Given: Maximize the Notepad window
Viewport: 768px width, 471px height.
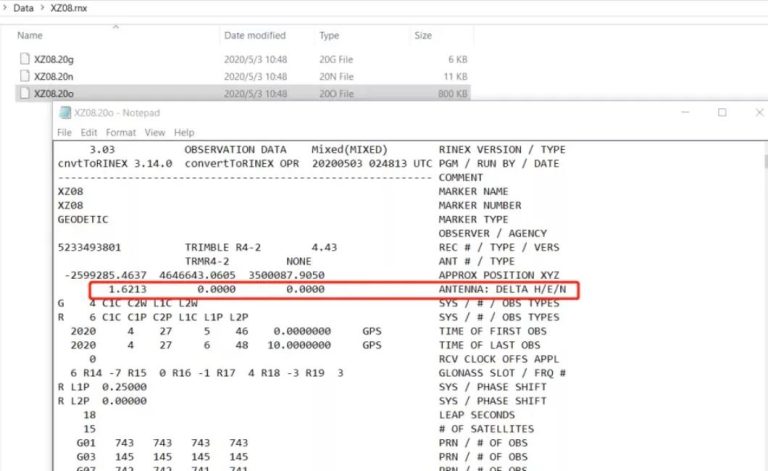Looking at the screenshot, I should tap(722, 113).
